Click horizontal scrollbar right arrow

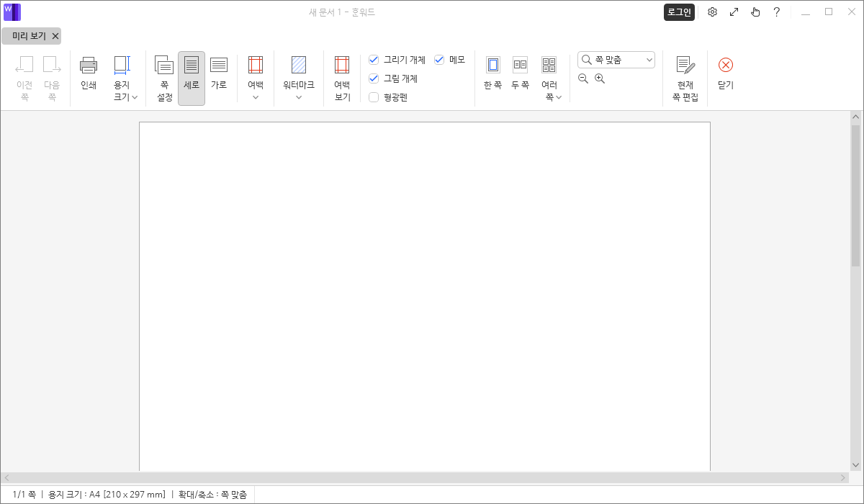[843, 478]
